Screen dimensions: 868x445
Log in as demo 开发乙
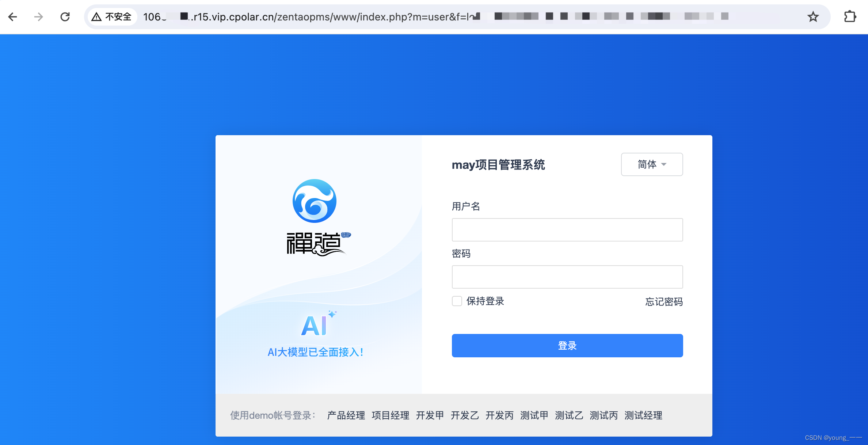[465, 415]
